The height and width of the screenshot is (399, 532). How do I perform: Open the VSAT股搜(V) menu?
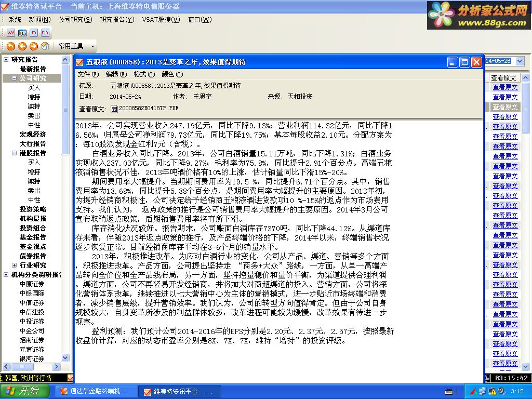click(161, 20)
